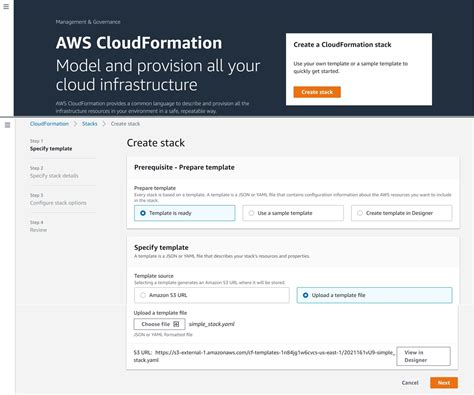Select Use a sample template option
The width and height of the screenshot is (474, 395).
(293, 213)
